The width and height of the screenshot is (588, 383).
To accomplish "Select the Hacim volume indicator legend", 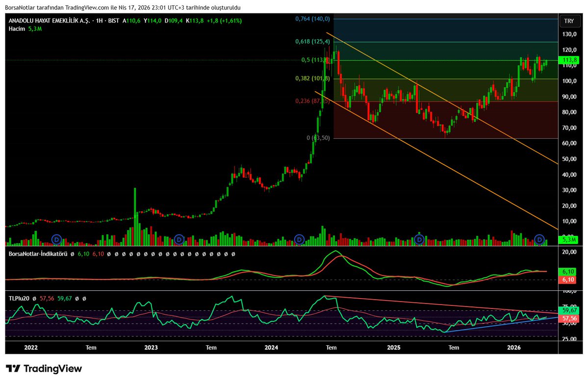I will click(17, 29).
